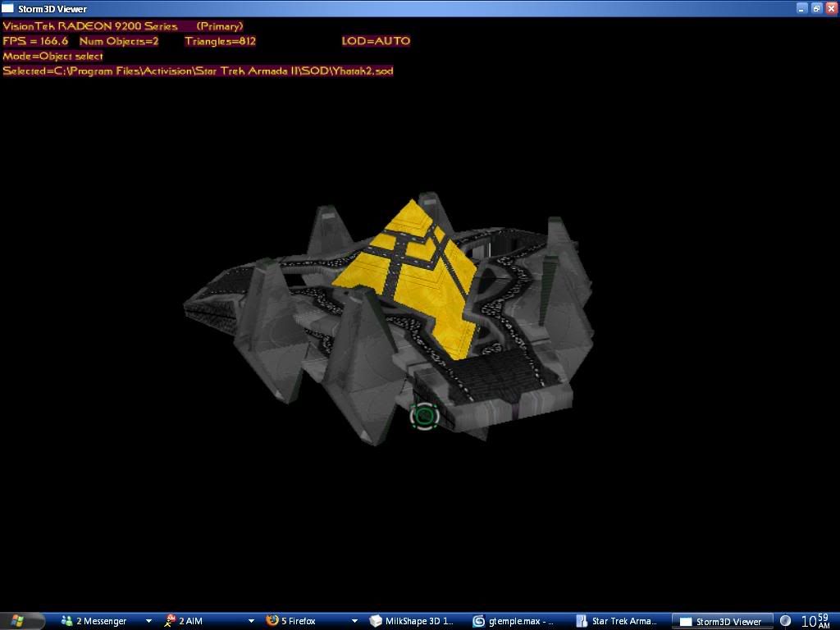Click the Star Trek Armada taskbar icon
The image size is (840, 630).
click(582, 621)
